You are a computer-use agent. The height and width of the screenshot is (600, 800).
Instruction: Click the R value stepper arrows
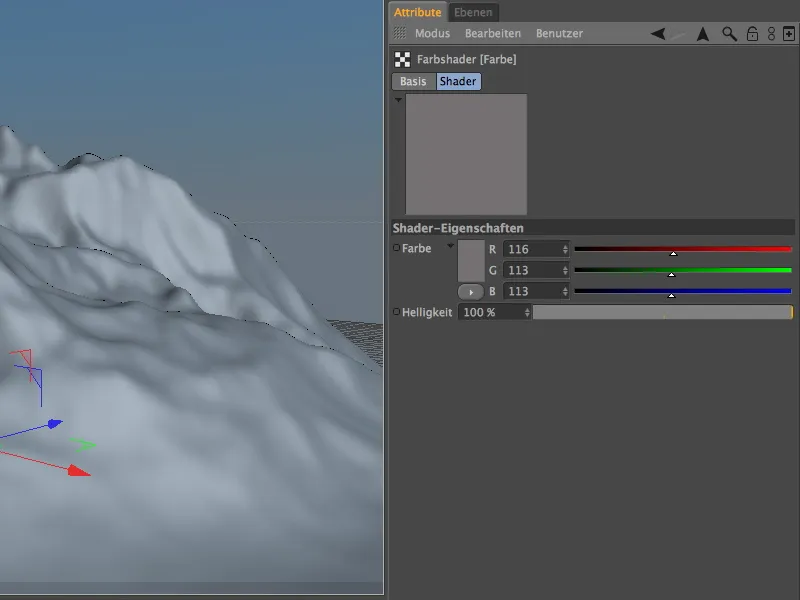565,249
